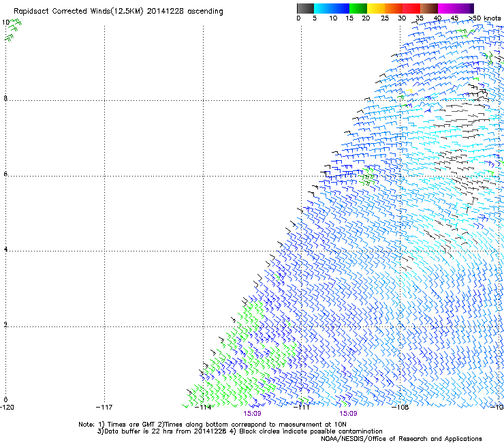
Task: Click the legend tick label '25'
Action: tap(385, 18)
